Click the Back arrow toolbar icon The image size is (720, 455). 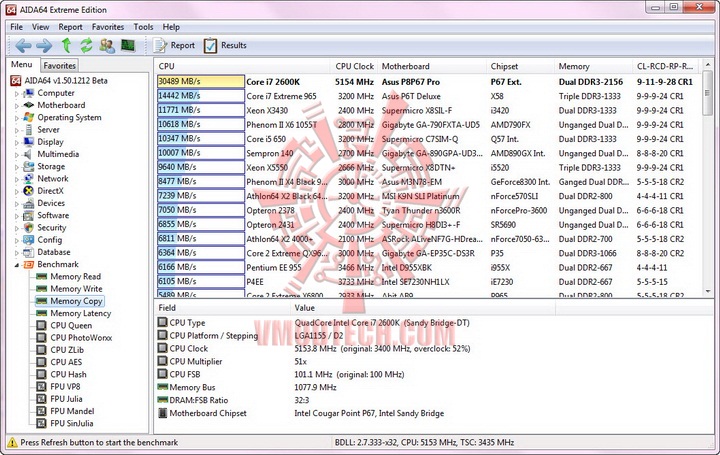click(23, 45)
